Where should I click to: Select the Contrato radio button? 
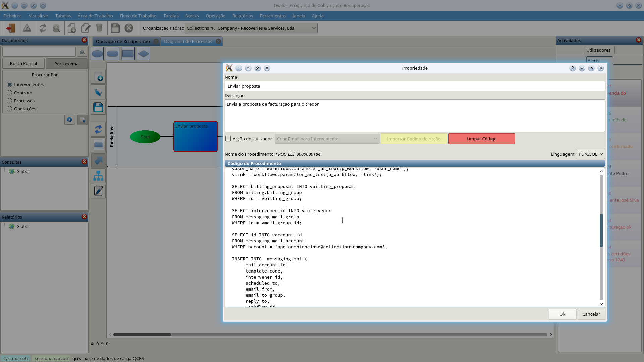tap(9, 93)
